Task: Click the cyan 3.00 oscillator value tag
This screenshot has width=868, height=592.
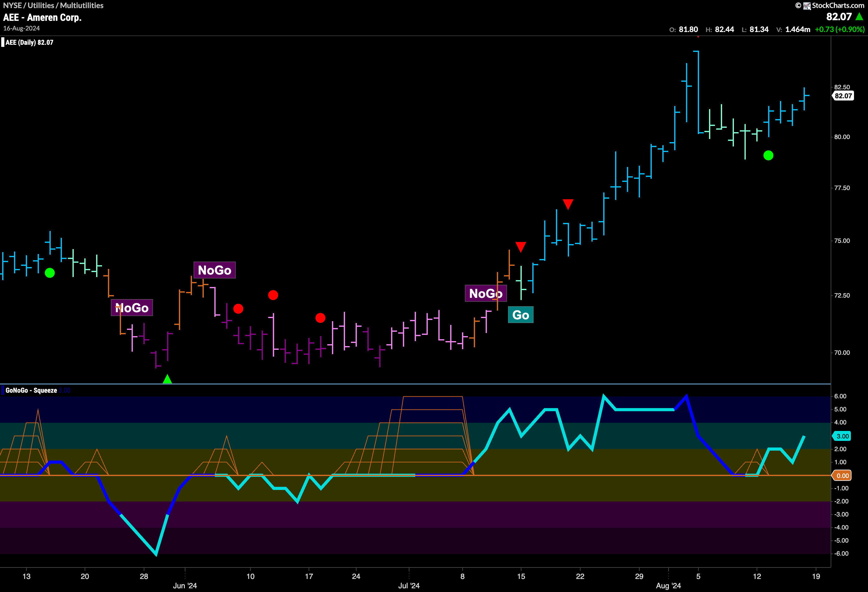Action: click(x=842, y=436)
